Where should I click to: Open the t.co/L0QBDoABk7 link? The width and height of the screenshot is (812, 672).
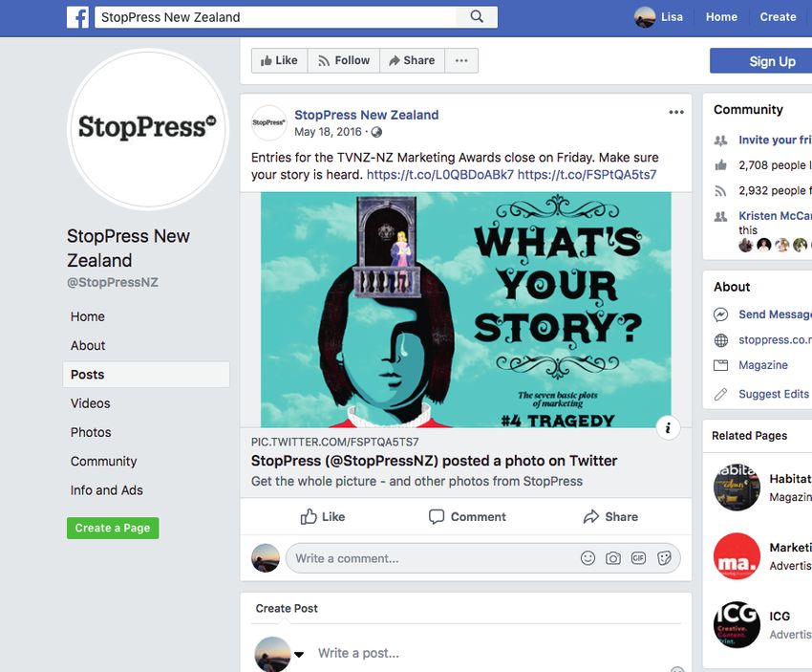(x=440, y=175)
